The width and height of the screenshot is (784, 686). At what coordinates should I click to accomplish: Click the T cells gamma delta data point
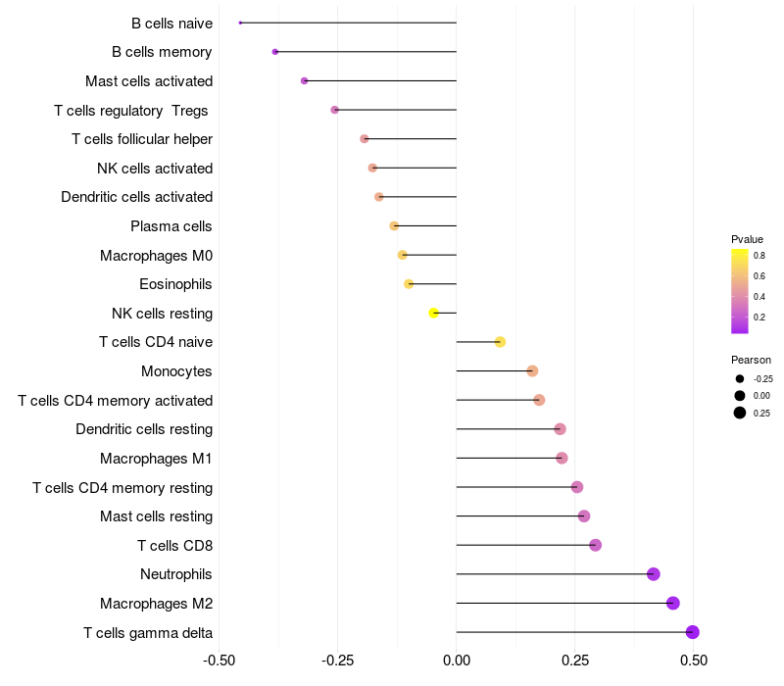[692, 632]
